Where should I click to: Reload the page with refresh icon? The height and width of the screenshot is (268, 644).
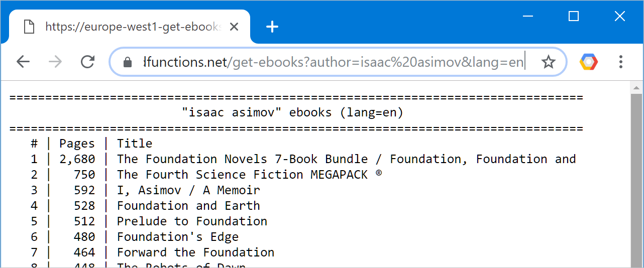tap(88, 62)
